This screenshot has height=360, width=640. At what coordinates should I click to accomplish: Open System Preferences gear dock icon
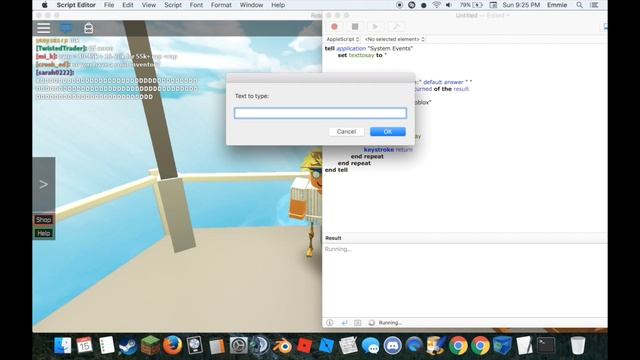pos(238,346)
